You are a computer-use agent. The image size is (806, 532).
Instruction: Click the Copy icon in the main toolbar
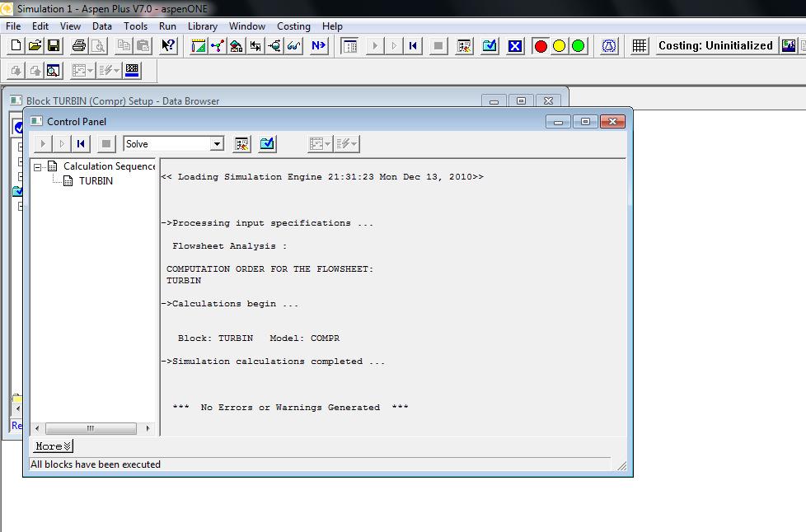[x=124, y=45]
